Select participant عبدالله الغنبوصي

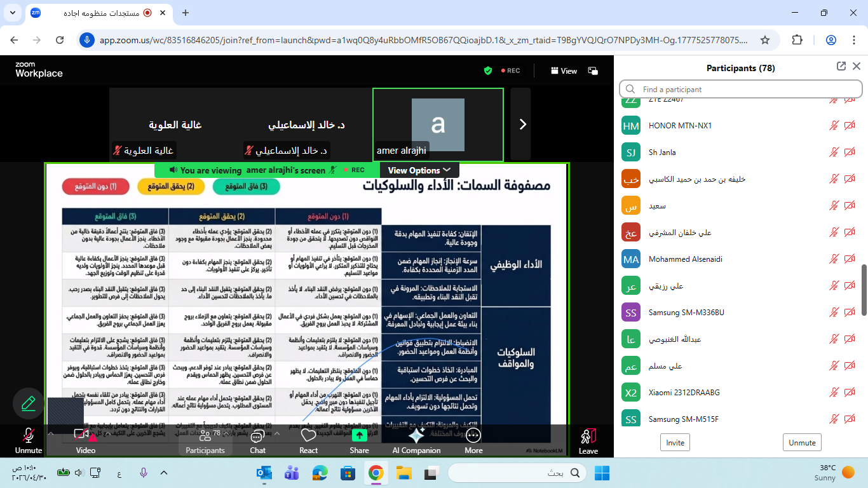point(740,339)
